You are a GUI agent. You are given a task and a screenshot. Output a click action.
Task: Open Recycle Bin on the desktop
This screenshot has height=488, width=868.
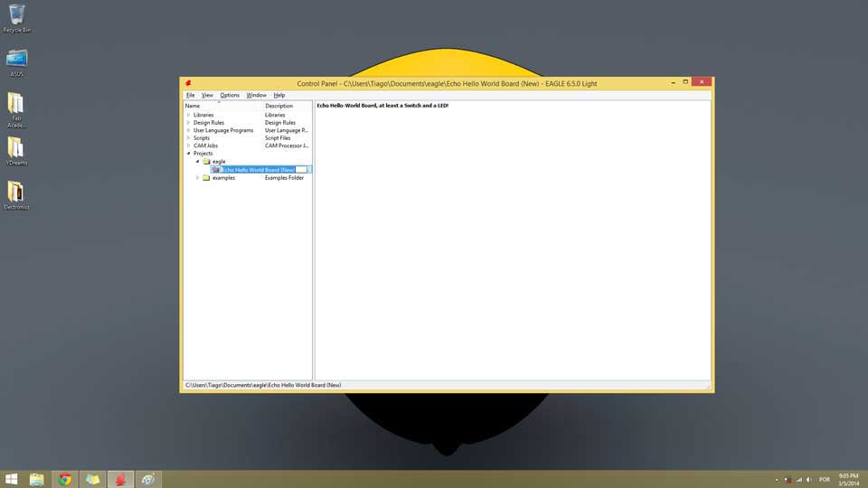(x=16, y=19)
